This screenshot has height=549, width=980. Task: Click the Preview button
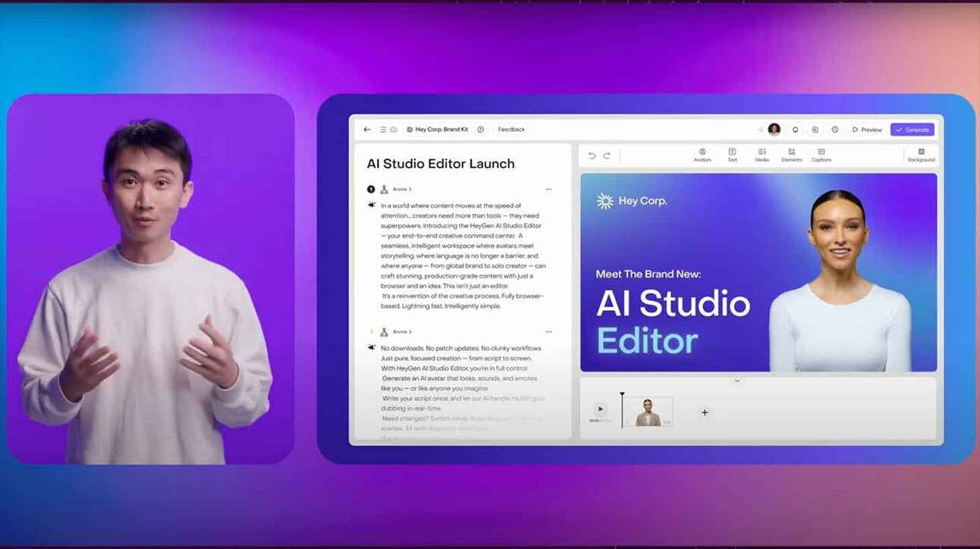(x=867, y=130)
